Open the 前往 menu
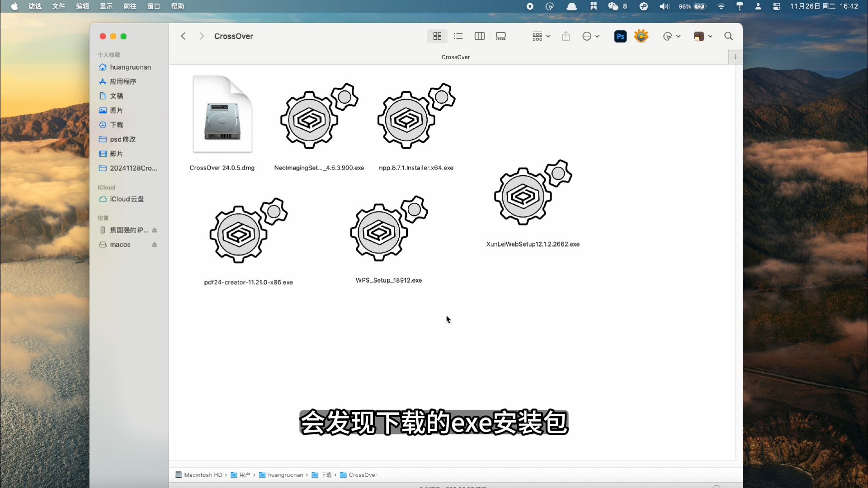 coord(130,6)
